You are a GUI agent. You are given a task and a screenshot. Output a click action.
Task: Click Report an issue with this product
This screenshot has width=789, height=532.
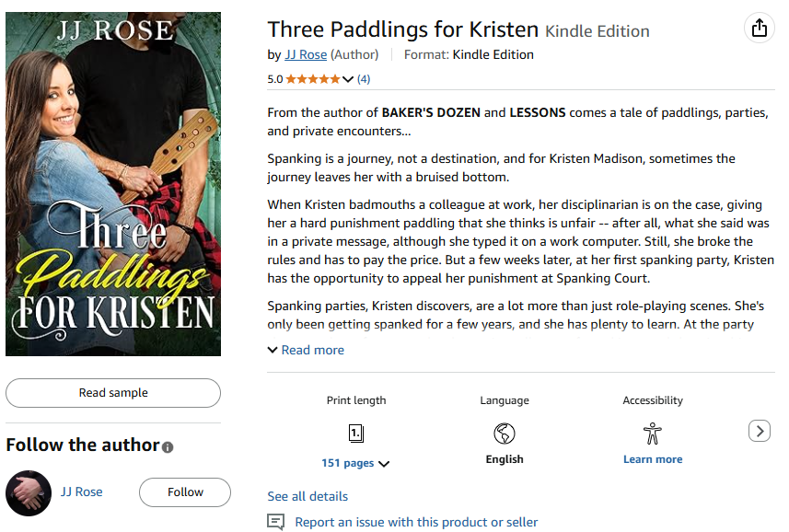pyautogui.click(x=416, y=522)
